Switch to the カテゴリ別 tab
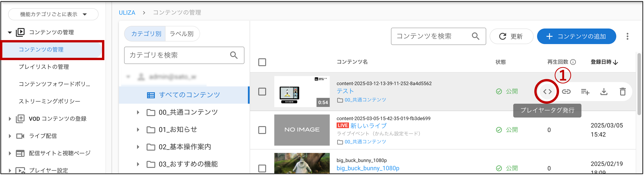The width and height of the screenshot is (644, 175). (x=145, y=34)
